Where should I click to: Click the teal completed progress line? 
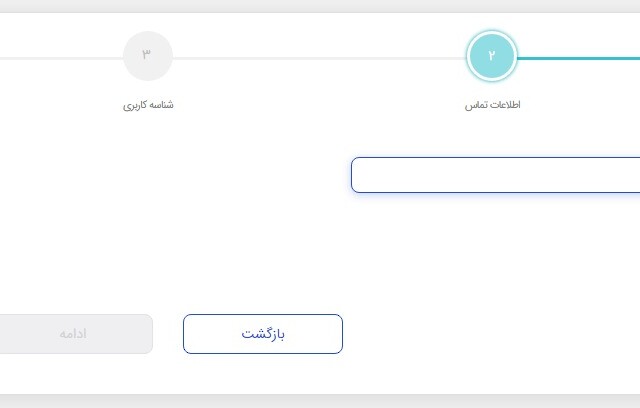580,58
